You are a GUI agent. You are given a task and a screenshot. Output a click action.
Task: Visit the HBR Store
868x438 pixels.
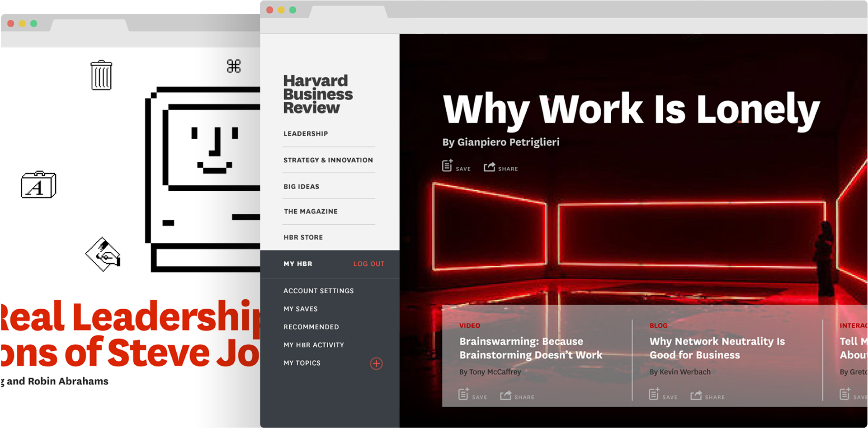point(303,237)
